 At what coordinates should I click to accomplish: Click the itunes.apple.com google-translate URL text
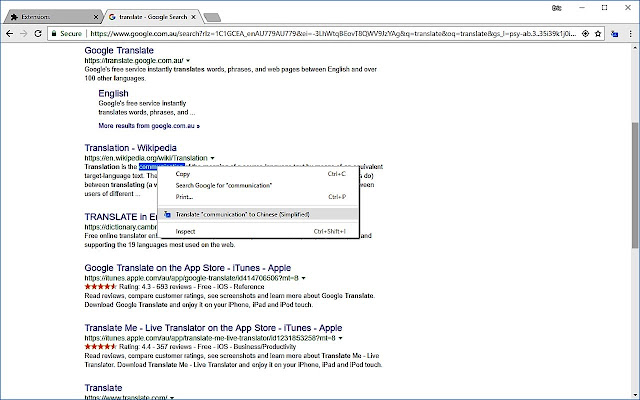coord(191,278)
